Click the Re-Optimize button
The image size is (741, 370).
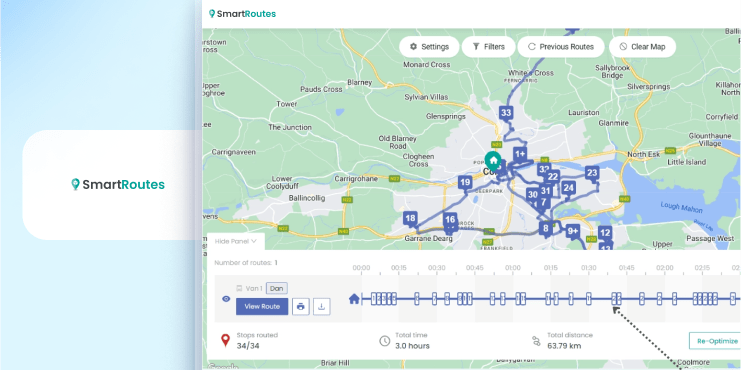(715, 341)
